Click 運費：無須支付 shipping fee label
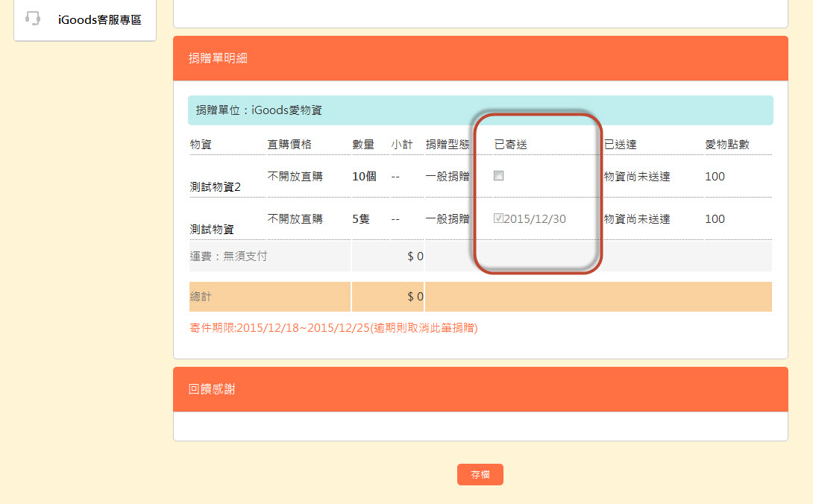Screen dimensions: 813x504 pos(228,256)
